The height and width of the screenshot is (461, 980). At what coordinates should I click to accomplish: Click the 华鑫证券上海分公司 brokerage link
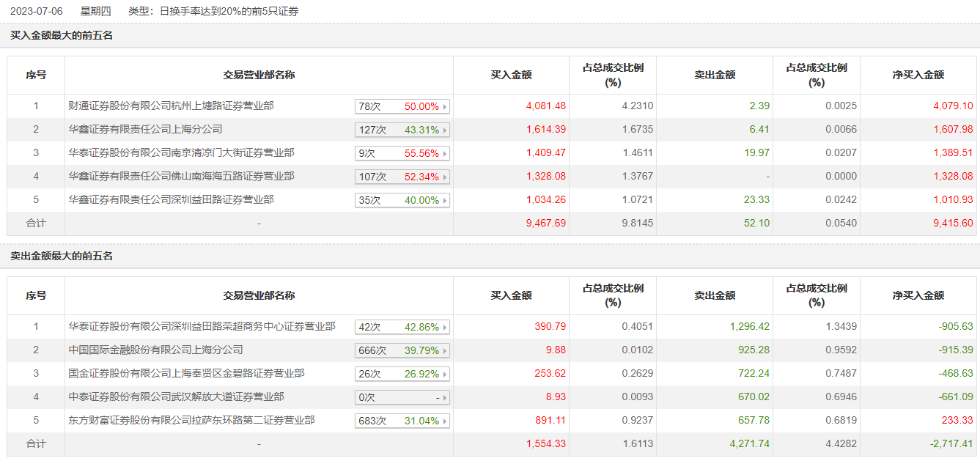click(145, 130)
